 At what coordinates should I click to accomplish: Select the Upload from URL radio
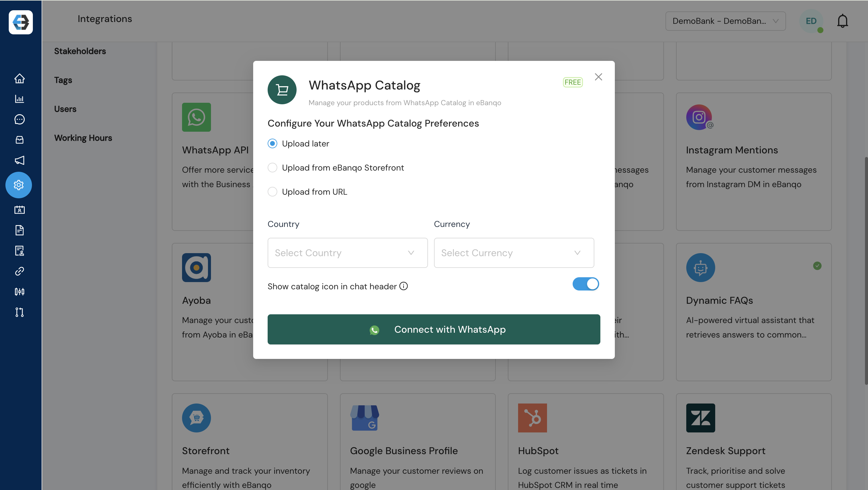(272, 192)
